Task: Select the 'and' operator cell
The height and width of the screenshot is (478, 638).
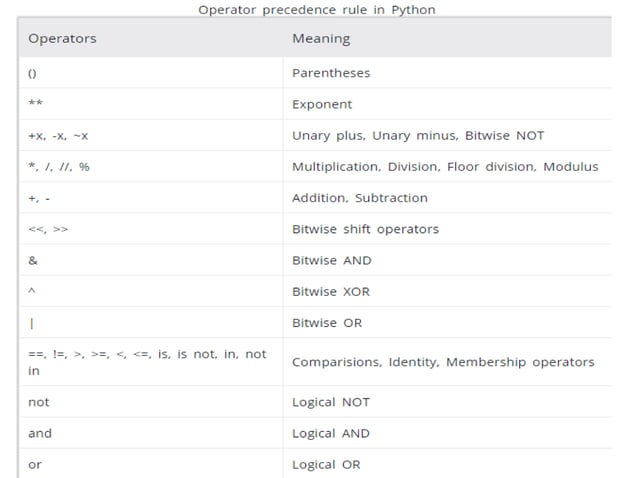Action: click(x=40, y=433)
